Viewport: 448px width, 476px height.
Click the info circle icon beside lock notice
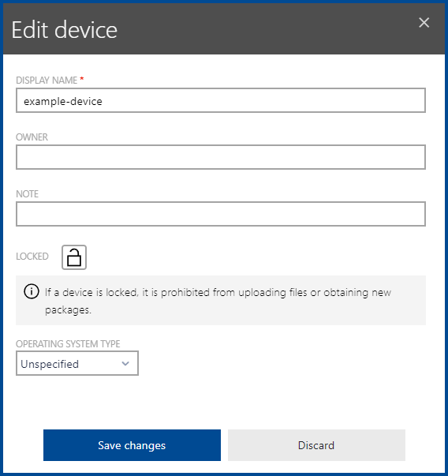click(x=32, y=292)
